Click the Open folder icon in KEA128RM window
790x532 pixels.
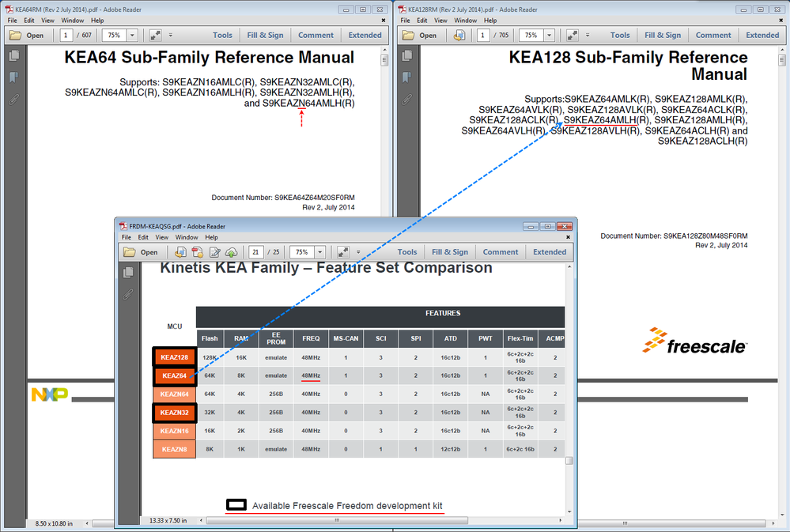pos(408,36)
